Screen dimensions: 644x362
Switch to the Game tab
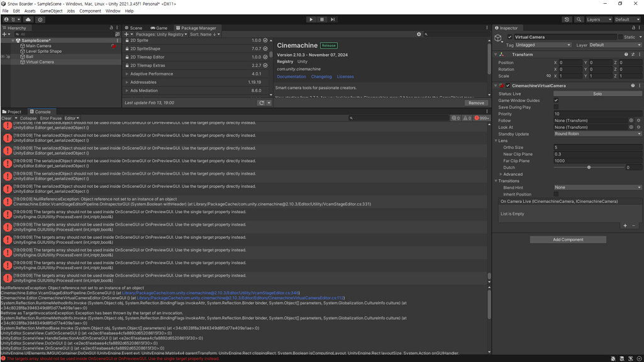tap(159, 28)
